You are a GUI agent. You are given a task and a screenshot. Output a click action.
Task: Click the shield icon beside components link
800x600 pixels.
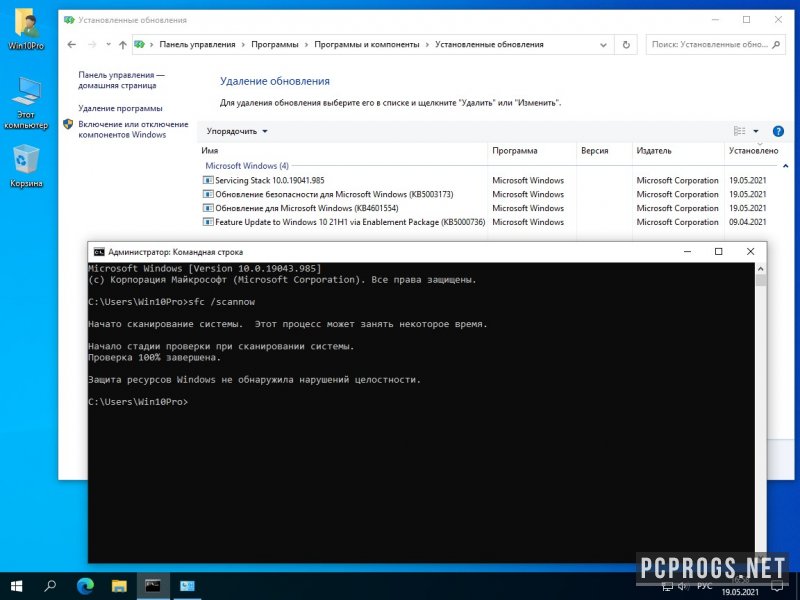68,124
